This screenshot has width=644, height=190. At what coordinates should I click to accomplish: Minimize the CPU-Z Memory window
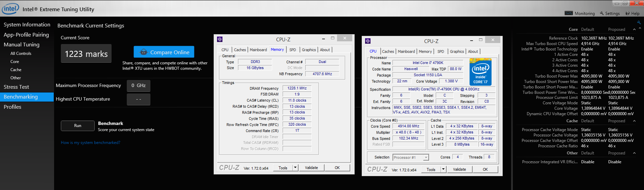click(324, 39)
